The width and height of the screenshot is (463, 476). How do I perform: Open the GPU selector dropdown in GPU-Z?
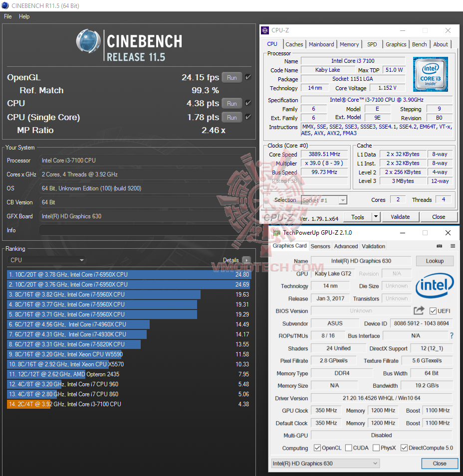point(325,463)
